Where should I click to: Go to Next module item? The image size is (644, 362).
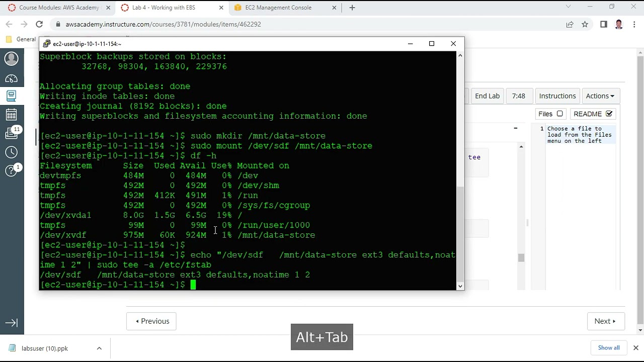(x=605, y=321)
